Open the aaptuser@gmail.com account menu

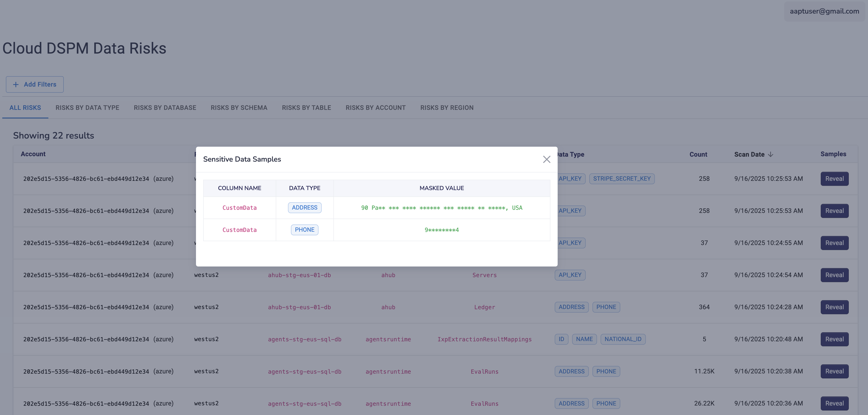(824, 11)
